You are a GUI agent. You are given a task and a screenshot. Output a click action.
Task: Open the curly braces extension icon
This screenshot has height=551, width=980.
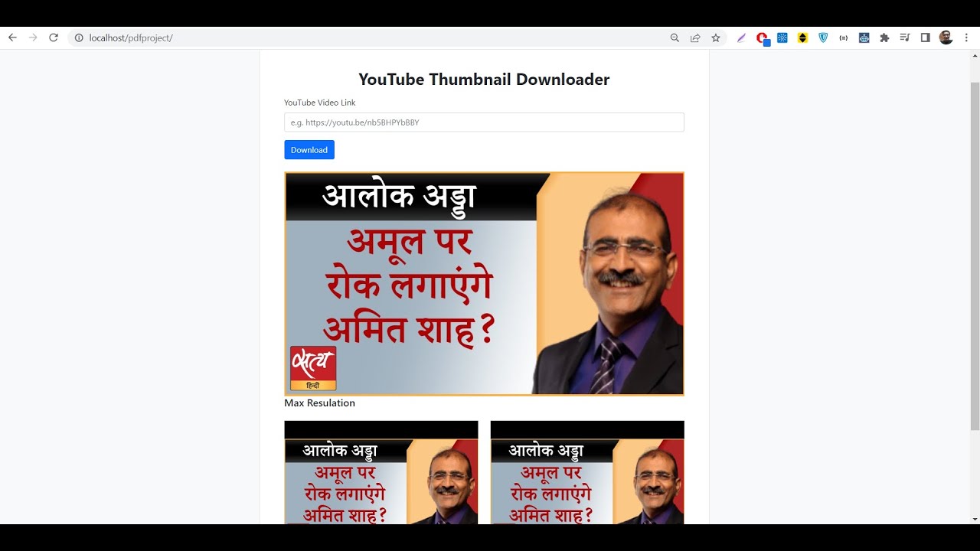tap(844, 37)
